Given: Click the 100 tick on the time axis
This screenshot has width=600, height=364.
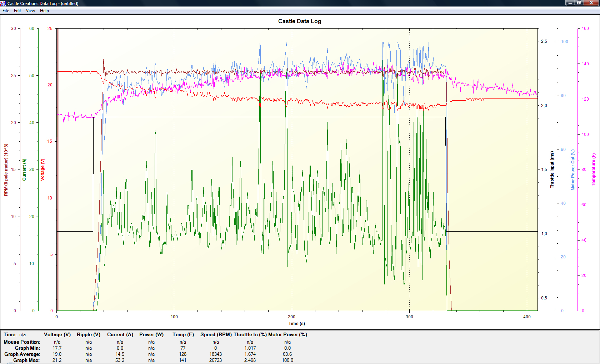Looking at the screenshot, I should 174,317.
